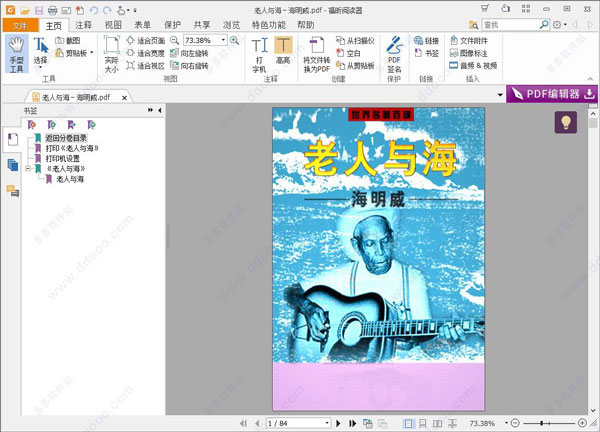This screenshot has width=600, height=432.
Task: Toggle single page view in status bar
Action: pos(408,423)
